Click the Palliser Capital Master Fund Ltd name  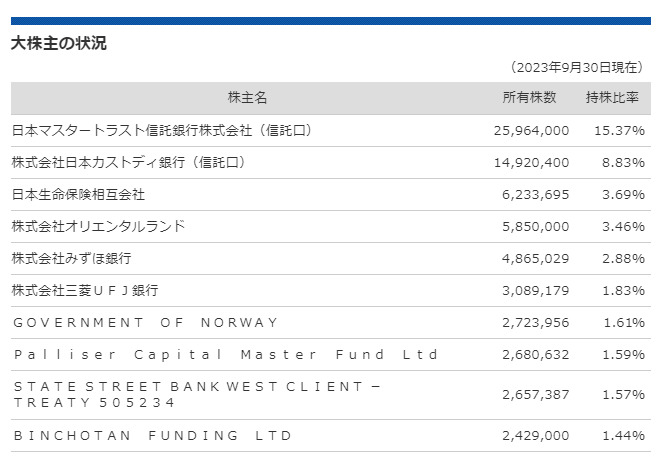click(x=226, y=354)
